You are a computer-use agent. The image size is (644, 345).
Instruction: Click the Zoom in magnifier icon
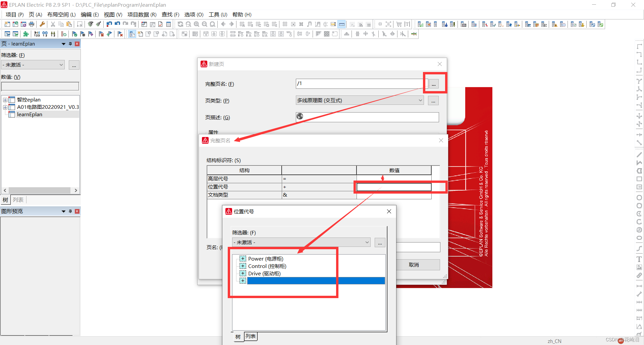[197, 24]
